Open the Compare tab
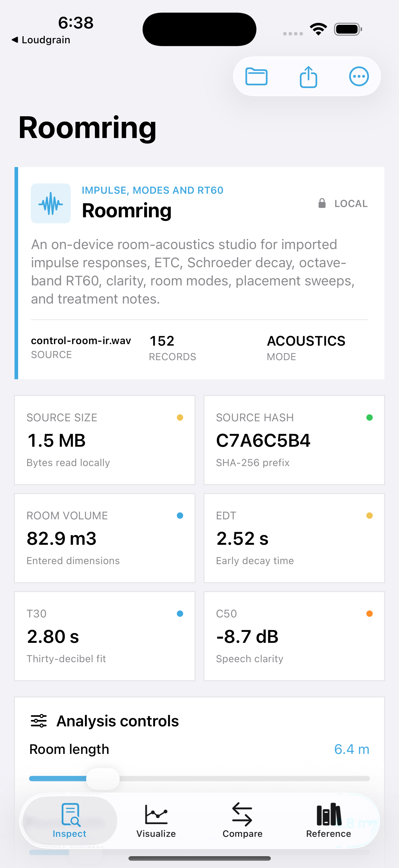 (x=242, y=820)
